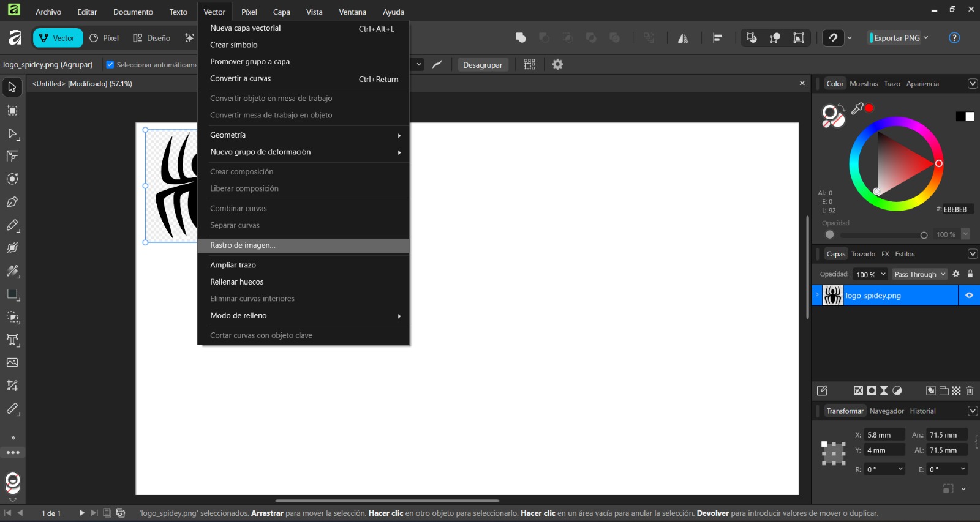The width and height of the screenshot is (980, 522).
Task: Open layer opacity 100 % dropdown
Action: click(884, 274)
